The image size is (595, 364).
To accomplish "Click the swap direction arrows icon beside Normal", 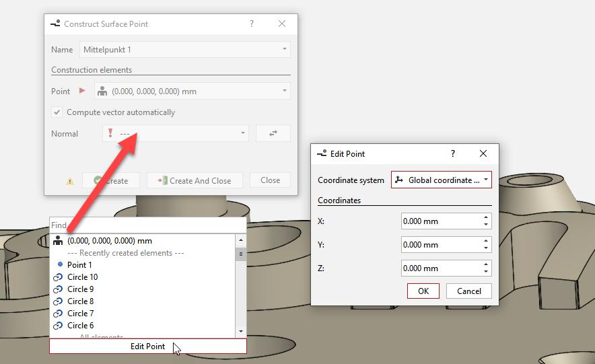I will coord(273,133).
